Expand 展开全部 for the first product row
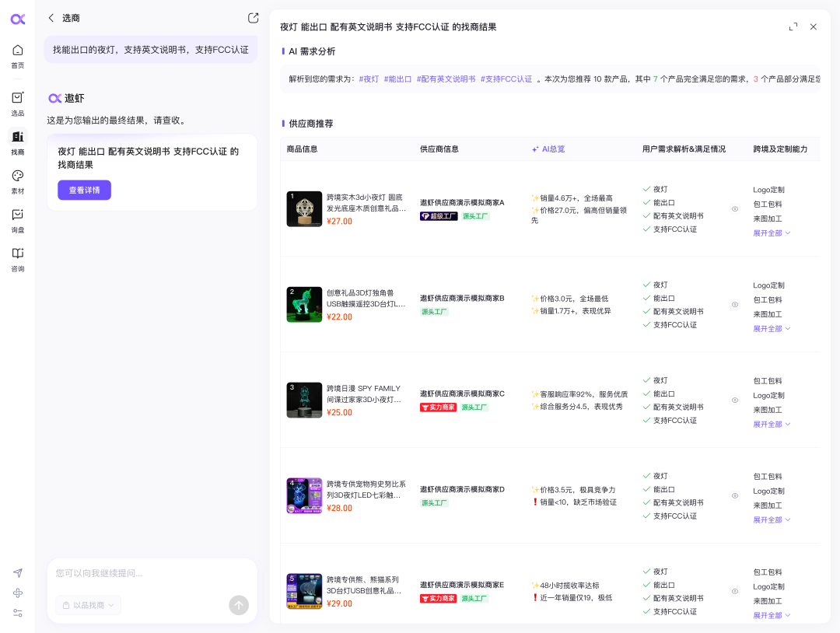 click(771, 233)
